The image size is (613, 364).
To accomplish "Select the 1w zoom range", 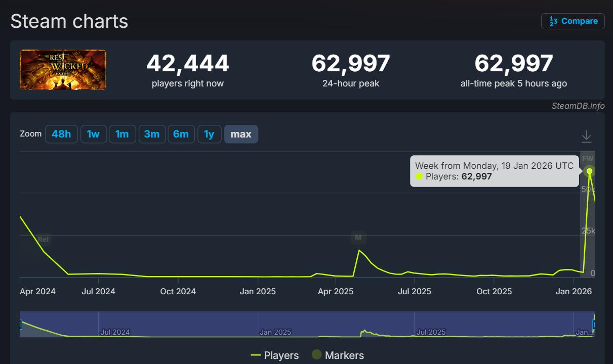I will point(93,134).
